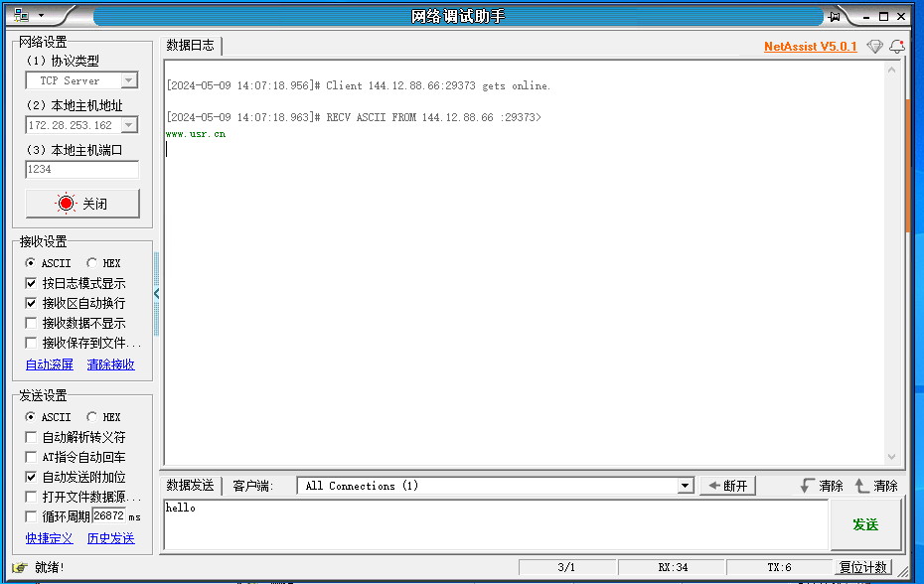Click the TX:6 status counter
The width and height of the screenshot is (924, 584).
[x=779, y=567]
